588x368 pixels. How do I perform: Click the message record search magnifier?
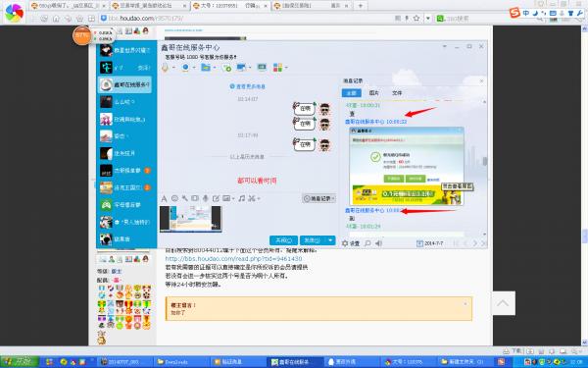tap(367, 243)
